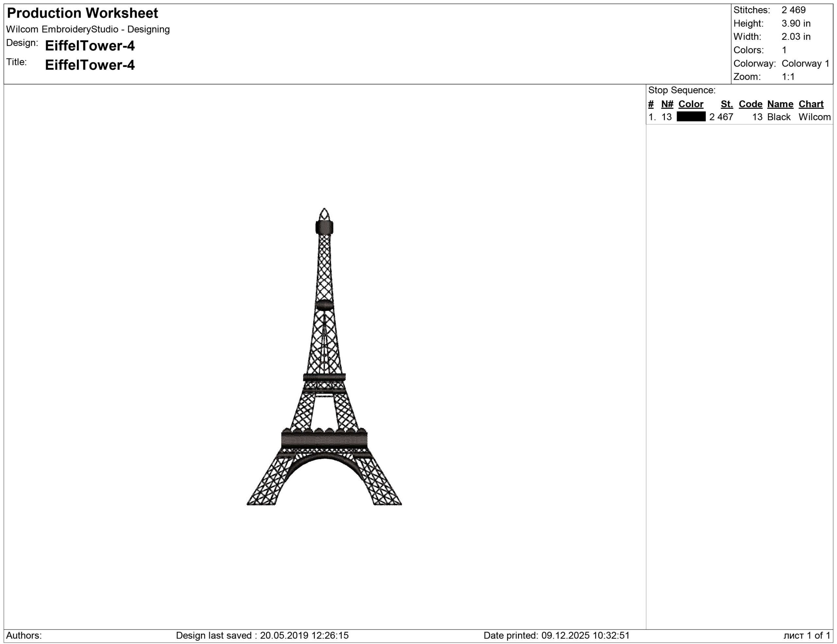
Task: Click the Chart column header
Action: [811, 104]
